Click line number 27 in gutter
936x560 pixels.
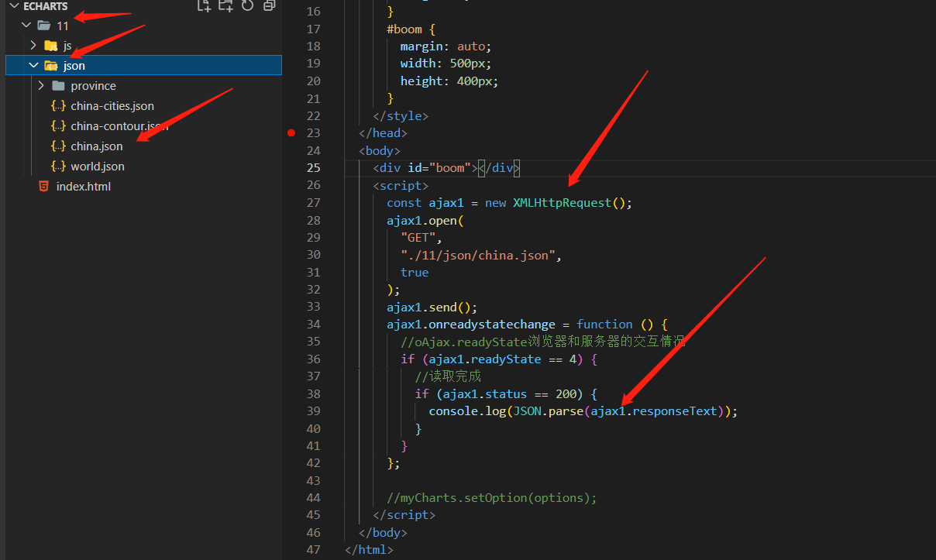[313, 203]
